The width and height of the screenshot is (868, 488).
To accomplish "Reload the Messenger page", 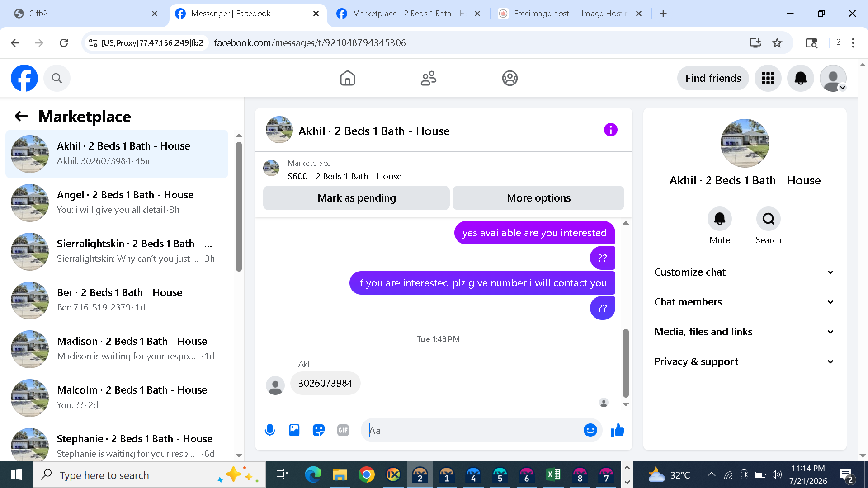I will point(64,43).
